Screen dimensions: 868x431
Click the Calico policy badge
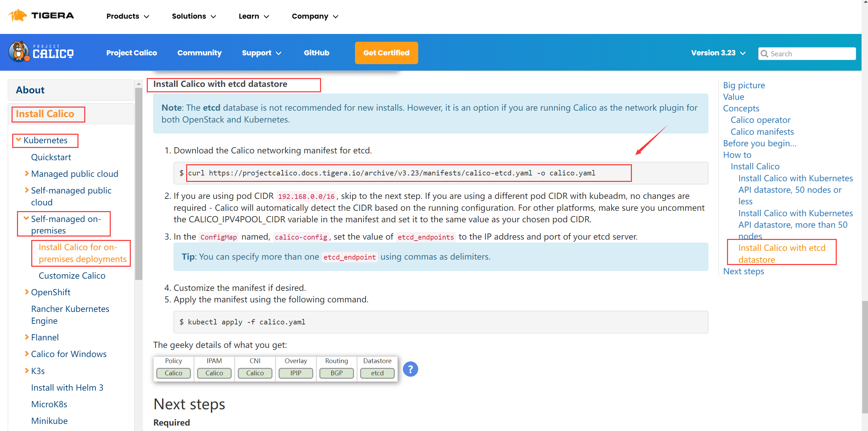coord(173,373)
